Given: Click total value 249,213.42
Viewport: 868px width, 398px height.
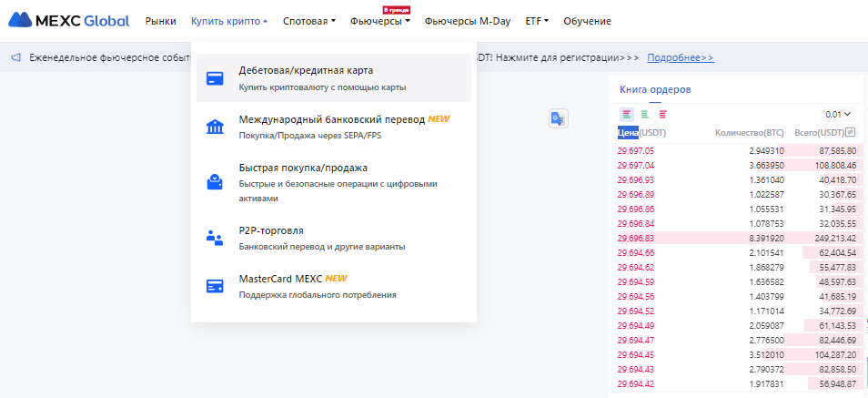Looking at the screenshot, I should click(x=833, y=238).
